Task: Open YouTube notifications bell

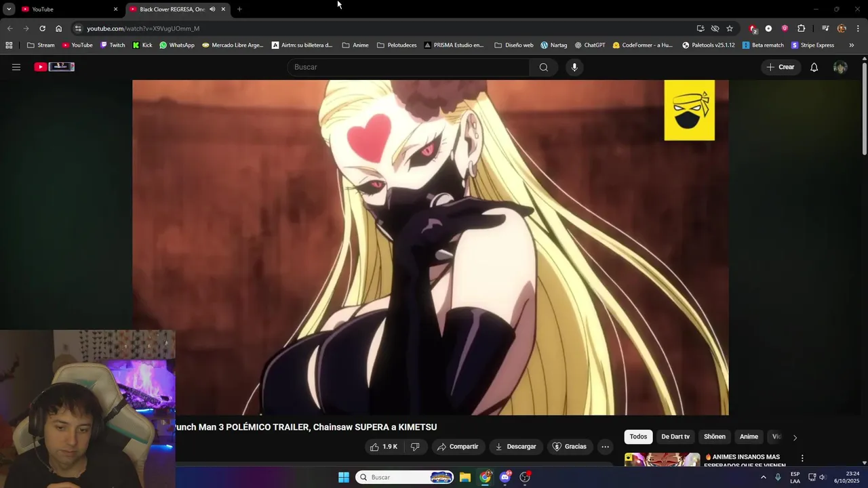Action: [x=814, y=67]
